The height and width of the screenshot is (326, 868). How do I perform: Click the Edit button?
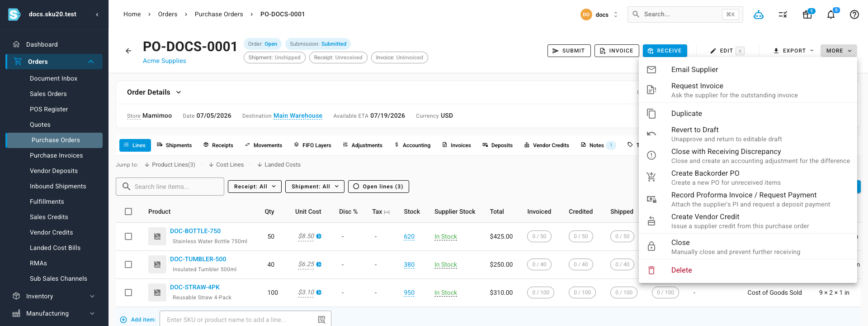pos(727,51)
